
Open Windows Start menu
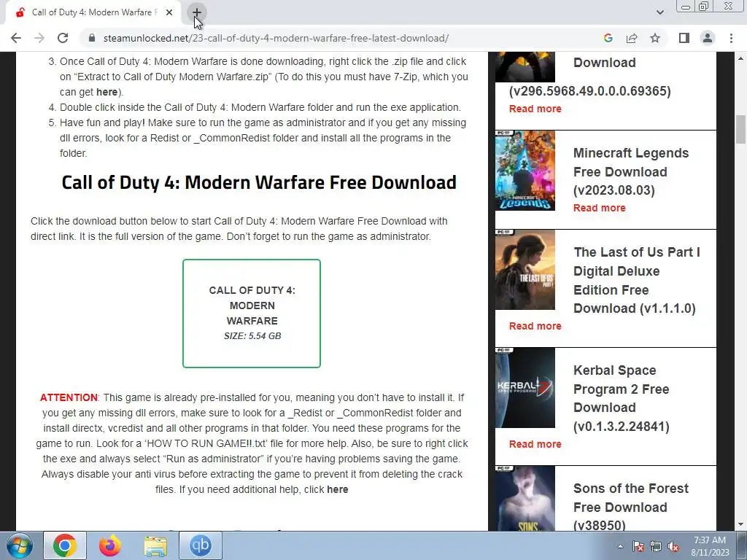(20, 545)
